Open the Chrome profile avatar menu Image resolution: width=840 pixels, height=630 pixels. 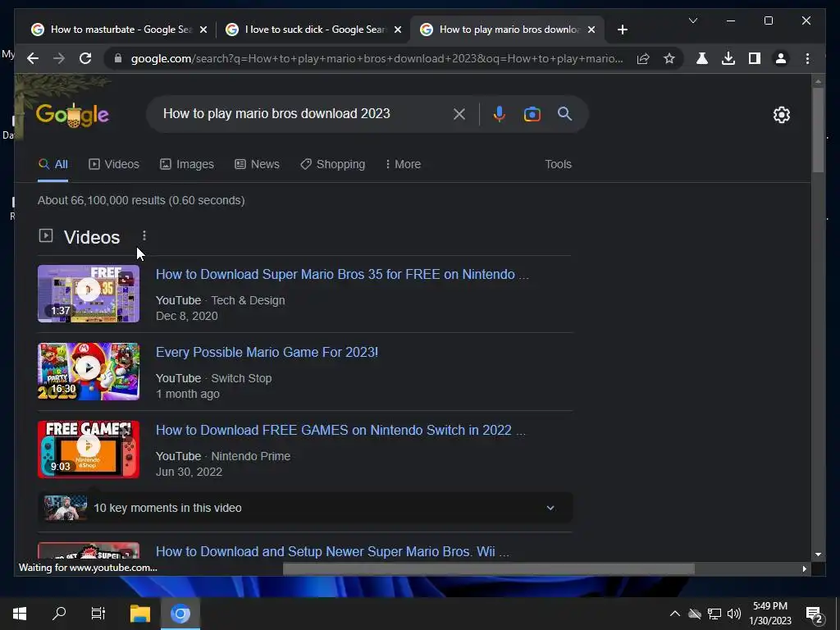[x=781, y=58]
